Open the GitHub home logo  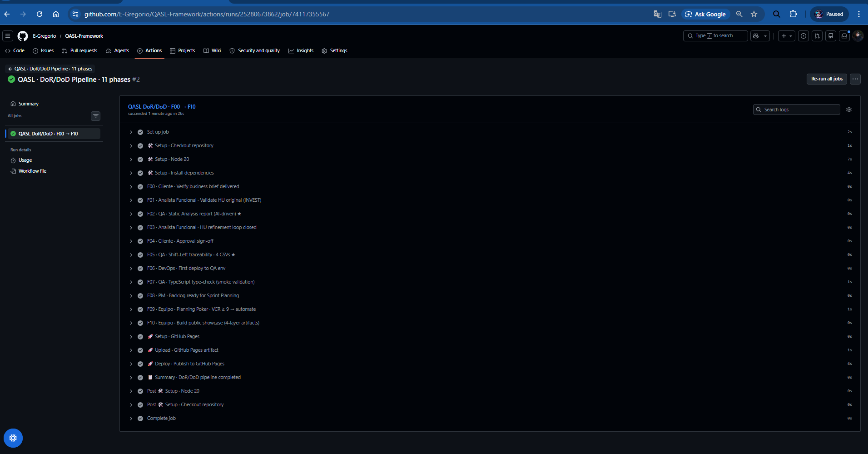(x=23, y=36)
